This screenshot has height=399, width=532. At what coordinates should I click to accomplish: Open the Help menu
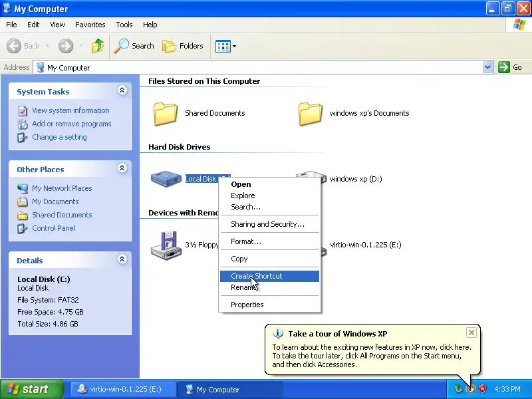(x=150, y=25)
